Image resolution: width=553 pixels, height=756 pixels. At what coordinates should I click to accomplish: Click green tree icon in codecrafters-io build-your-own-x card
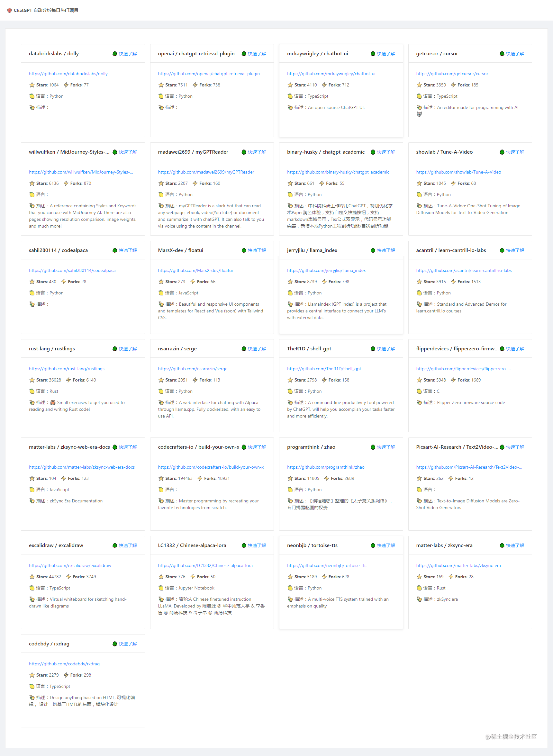(x=244, y=447)
